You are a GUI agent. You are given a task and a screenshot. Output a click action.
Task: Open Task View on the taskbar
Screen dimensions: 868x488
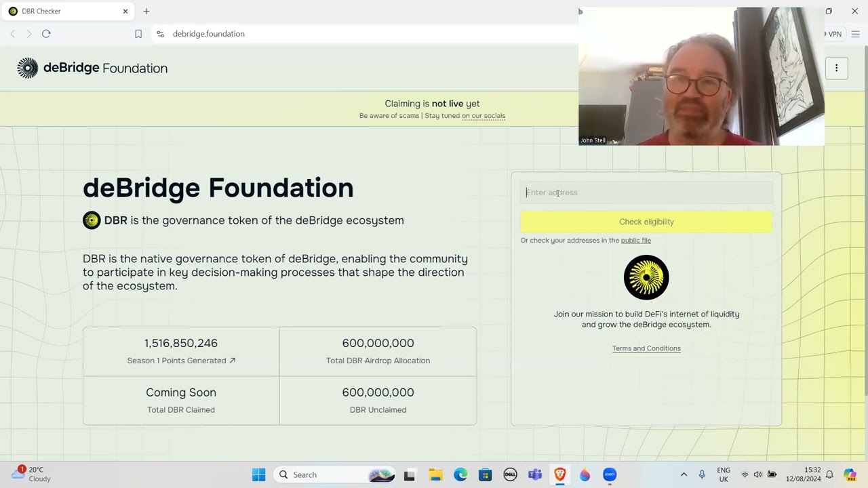pyautogui.click(x=410, y=475)
